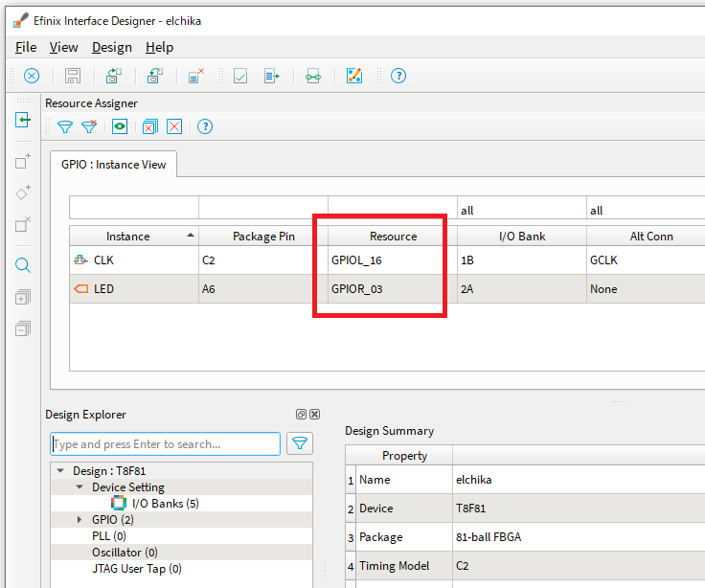Viewport: 705px width, 588px height.
Task: Click the Design Explorer filter funnel button
Action: click(300, 443)
